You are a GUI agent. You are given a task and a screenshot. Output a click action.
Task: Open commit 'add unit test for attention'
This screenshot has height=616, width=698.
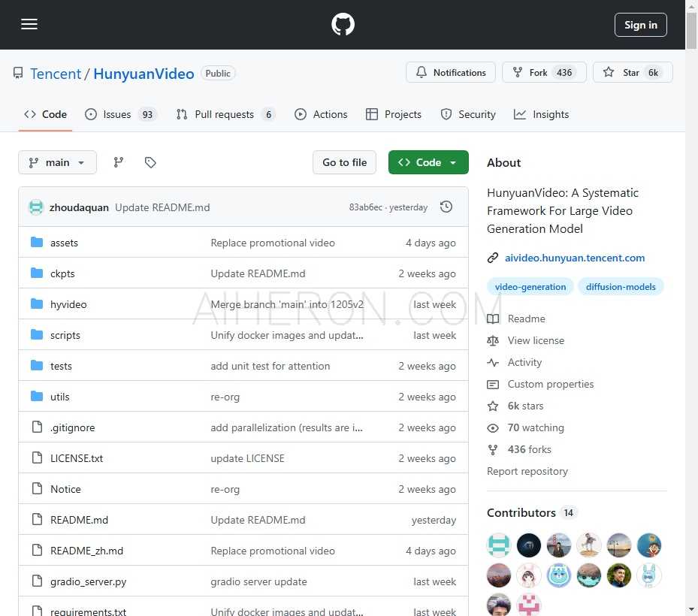pos(270,366)
